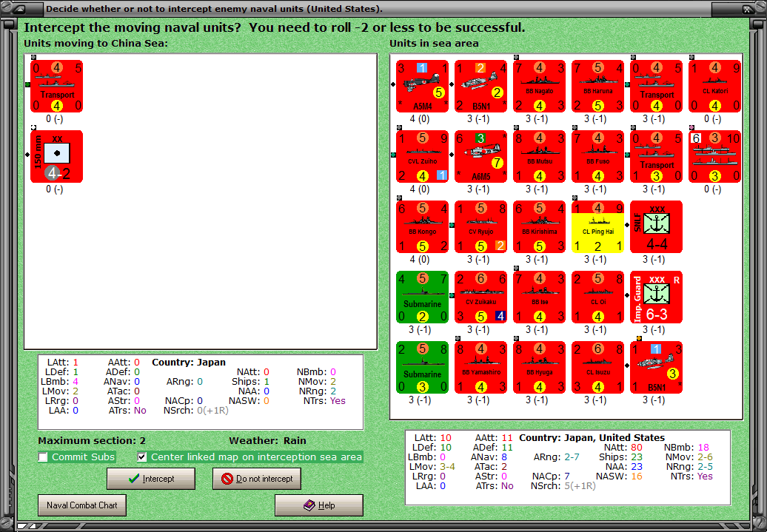
Task: Select the CL Oi cruiser counter
Action: [x=597, y=297]
